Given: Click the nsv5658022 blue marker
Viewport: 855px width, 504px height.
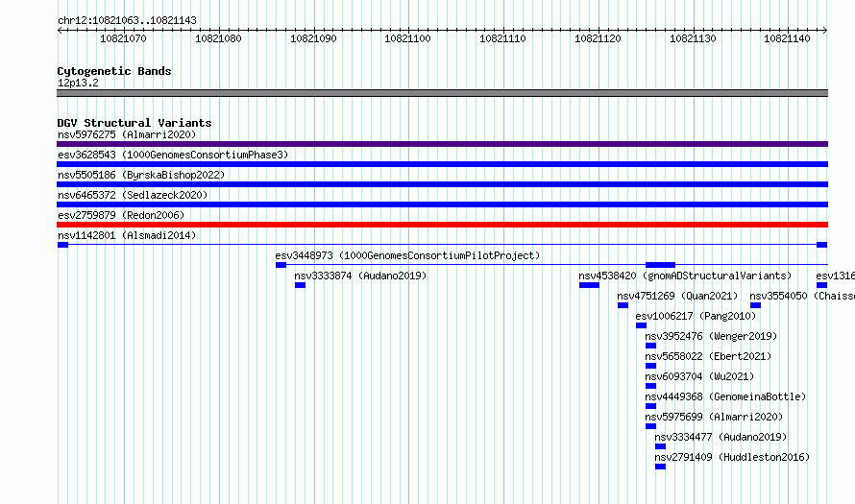Looking at the screenshot, I should pos(650,366).
